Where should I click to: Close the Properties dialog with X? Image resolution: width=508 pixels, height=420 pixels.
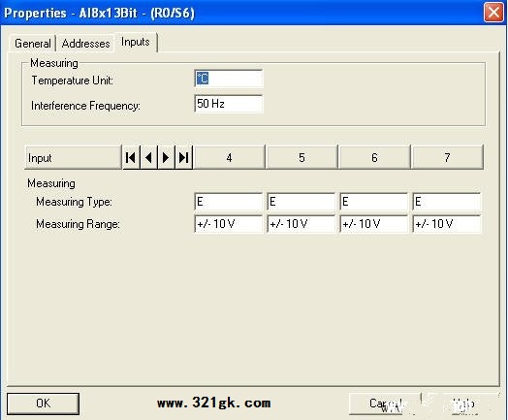tap(493, 13)
